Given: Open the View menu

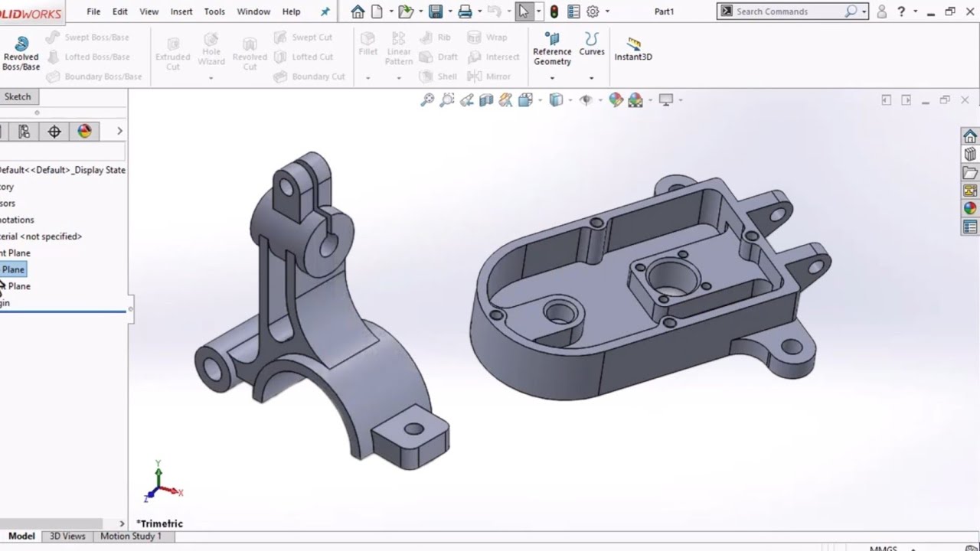Looking at the screenshot, I should pos(149,11).
